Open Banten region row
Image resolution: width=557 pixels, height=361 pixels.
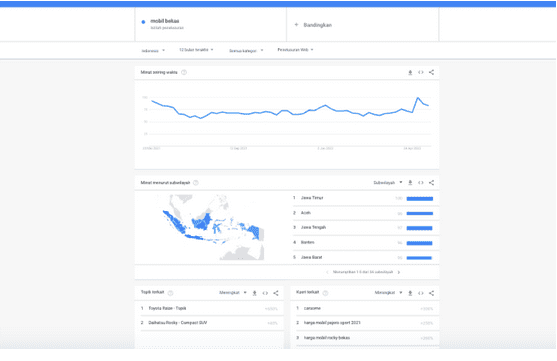pyautogui.click(x=365, y=243)
